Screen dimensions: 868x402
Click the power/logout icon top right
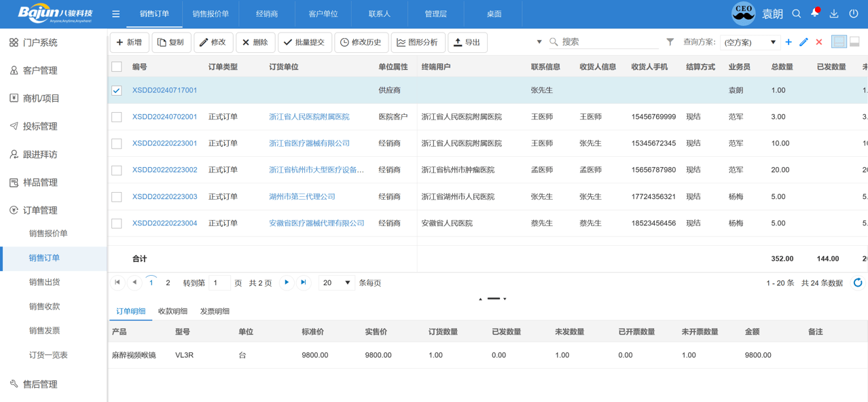click(854, 14)
